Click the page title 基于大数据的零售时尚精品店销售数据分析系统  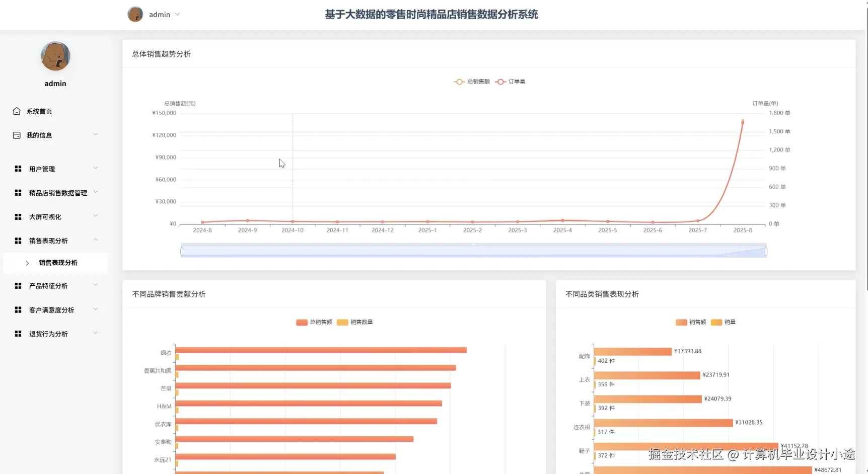pyautogui.click(x=431, y=15)
